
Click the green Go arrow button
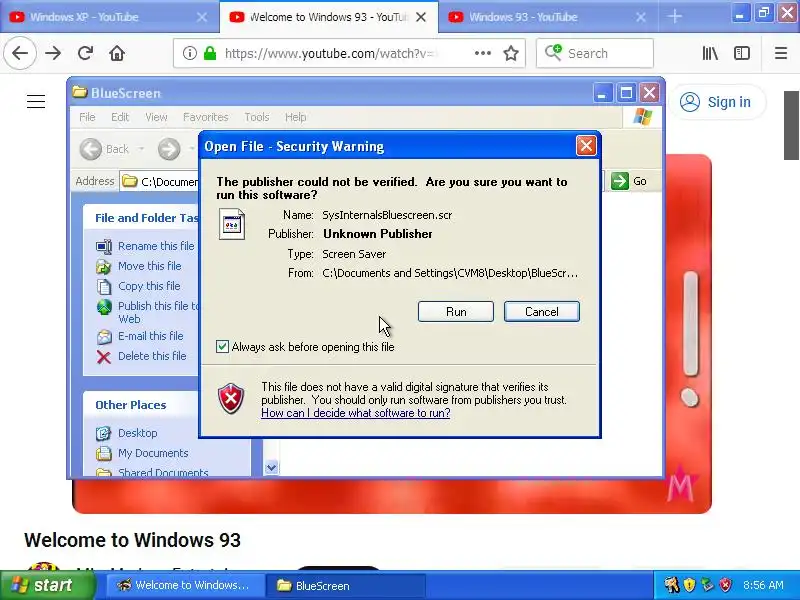tap(620, 181)
